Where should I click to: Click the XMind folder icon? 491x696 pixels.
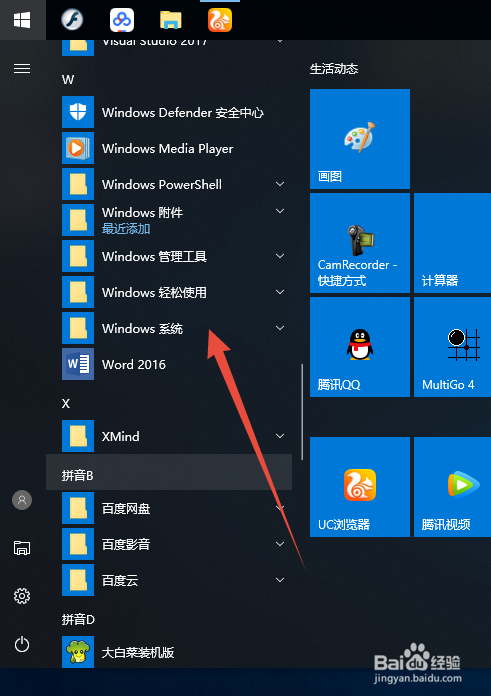pos(78,436)
